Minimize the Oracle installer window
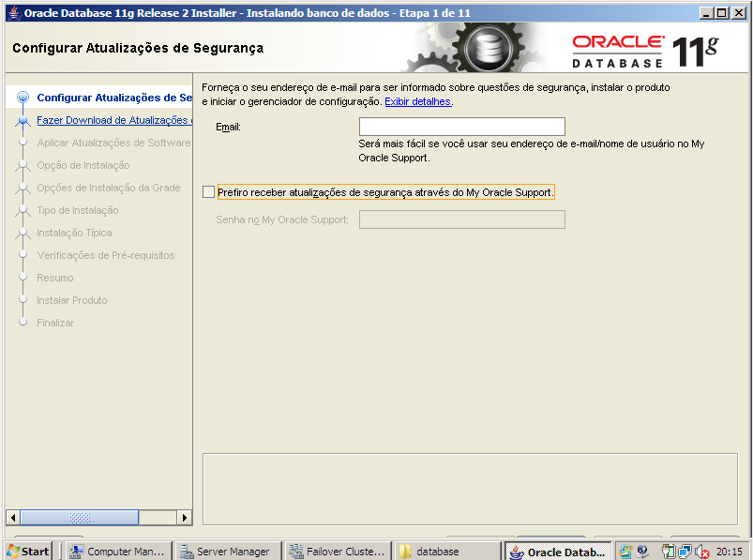753x560 pixels. point(705,13)
